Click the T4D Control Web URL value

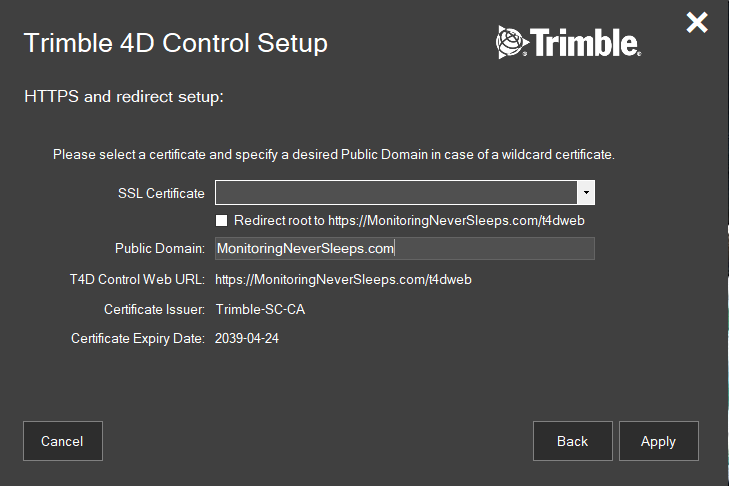click(343, 279)
